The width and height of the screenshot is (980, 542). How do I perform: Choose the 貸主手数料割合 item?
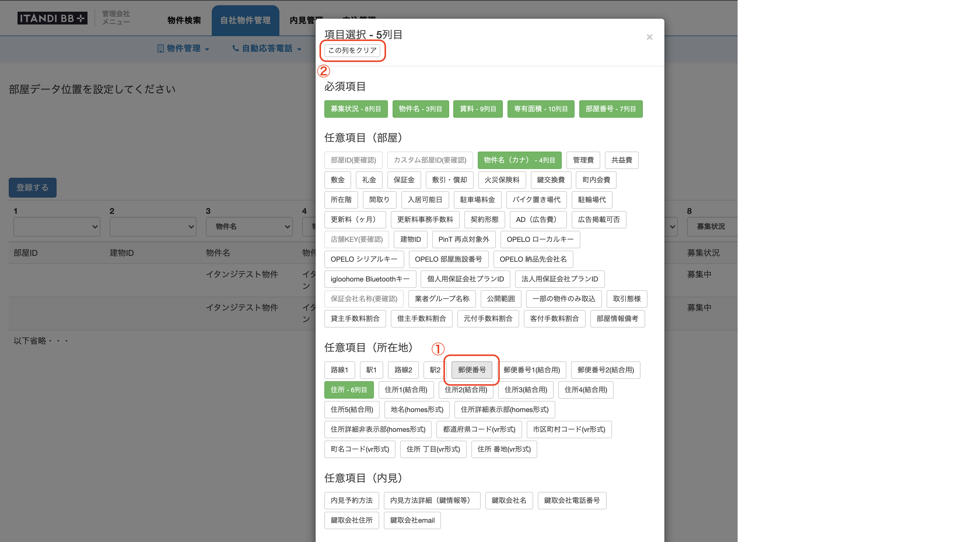point(355,318)
